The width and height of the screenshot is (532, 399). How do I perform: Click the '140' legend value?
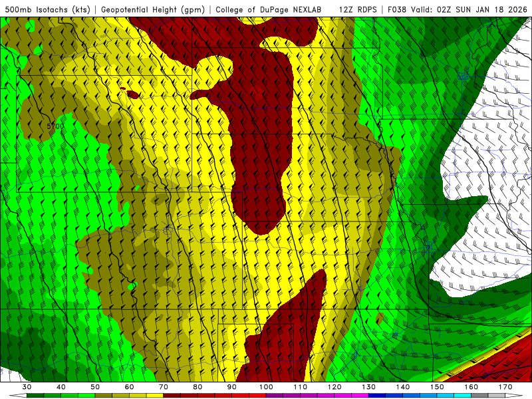pyautogui.click(x=403, y=387)
